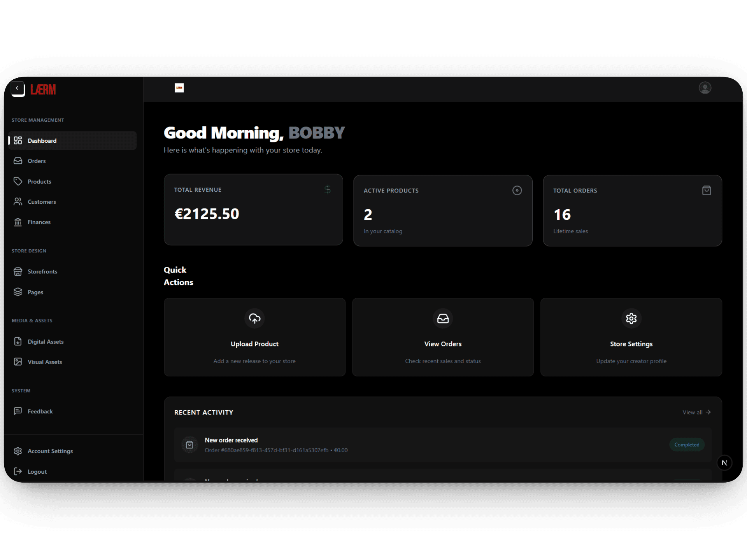Open the user avatar icon top right
Viewport: 747px width, 560px height.
(x=705, y=87)
